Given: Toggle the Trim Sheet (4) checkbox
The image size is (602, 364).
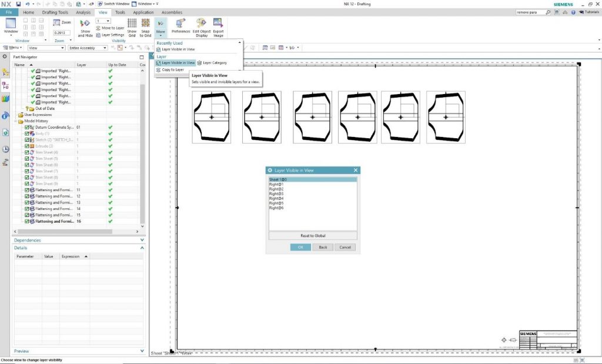Looking at the screenshot, I should (x=27, y=152).
